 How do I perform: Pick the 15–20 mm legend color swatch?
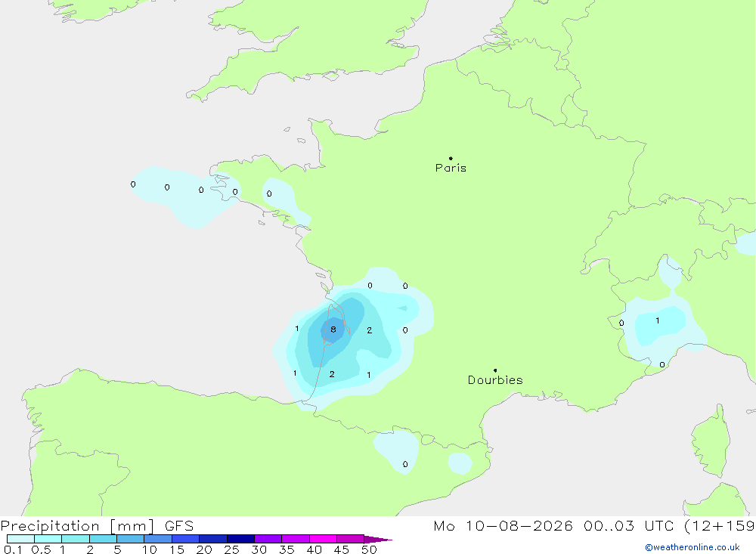click(x=186, y=539)
